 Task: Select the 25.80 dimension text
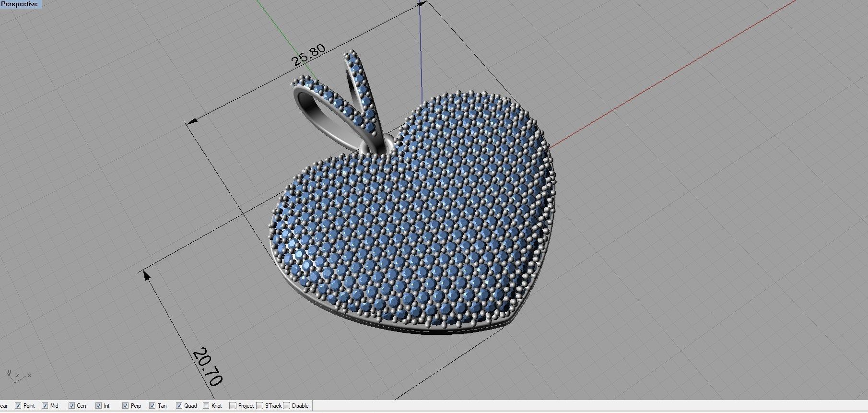[308, 55]
